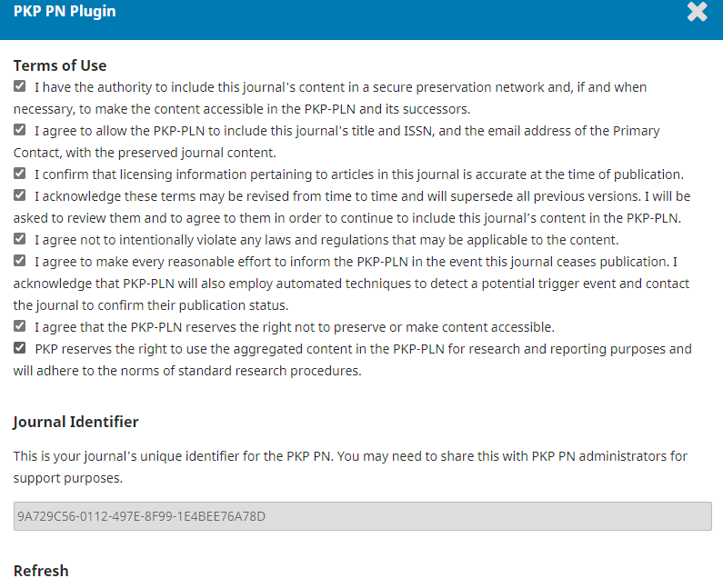This screenshot has width=723, height=588.
Task: Click label text 'PKP reserves the right to use'
Action: [x=353, y=360]
